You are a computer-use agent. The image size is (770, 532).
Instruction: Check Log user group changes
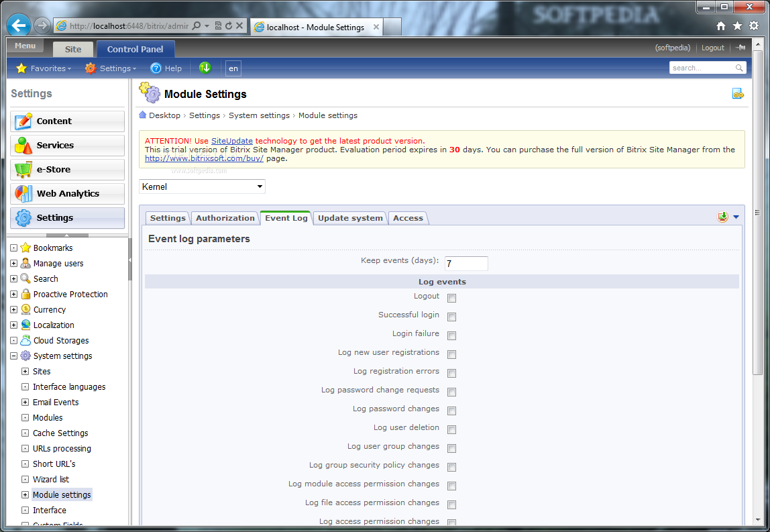(x=452, y=448)
